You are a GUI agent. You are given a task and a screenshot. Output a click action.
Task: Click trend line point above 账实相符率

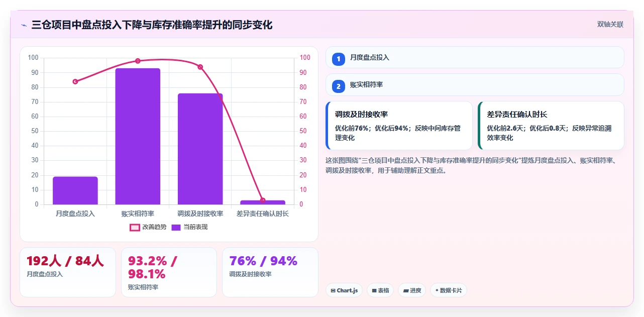[x=138, y=61]
